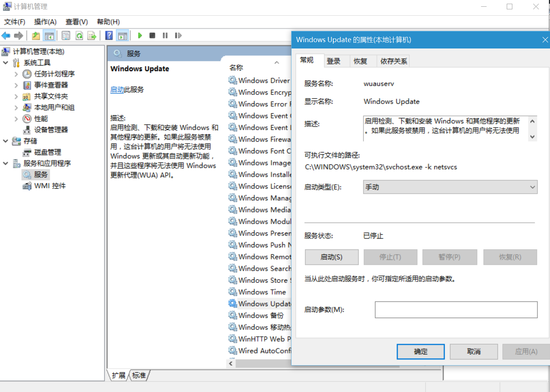Switch to the 依存关系 tab

(x=394, y=61)
